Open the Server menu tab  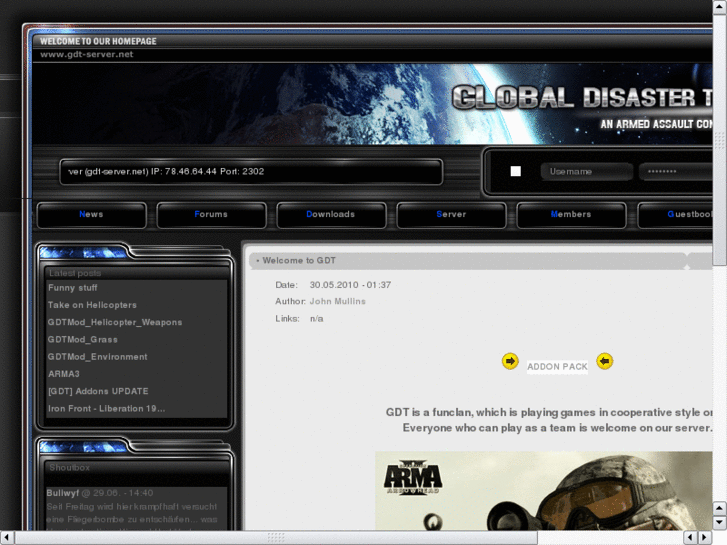click(451, 215)
